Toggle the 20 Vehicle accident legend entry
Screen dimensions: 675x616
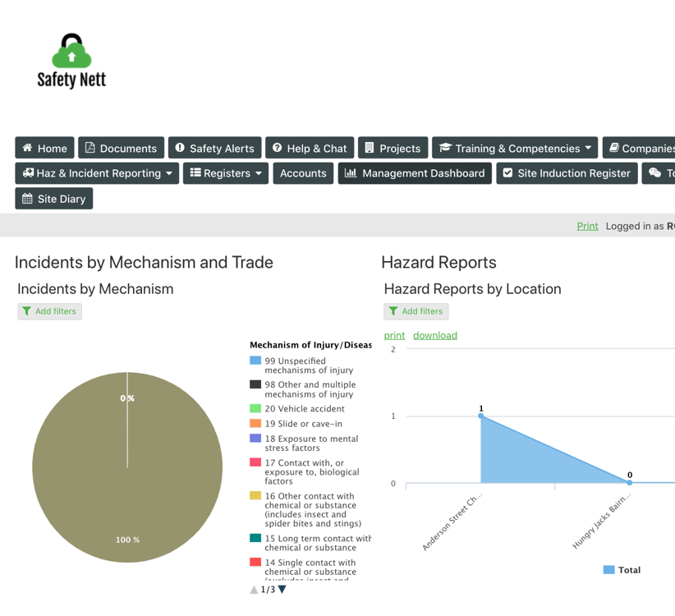[297, 408]
